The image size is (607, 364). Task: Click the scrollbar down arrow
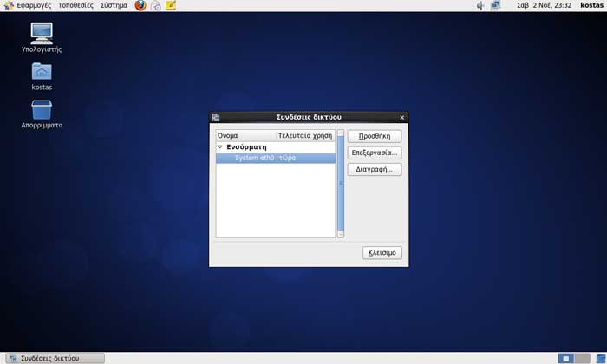pyautogui.click(x=341, y=234)
